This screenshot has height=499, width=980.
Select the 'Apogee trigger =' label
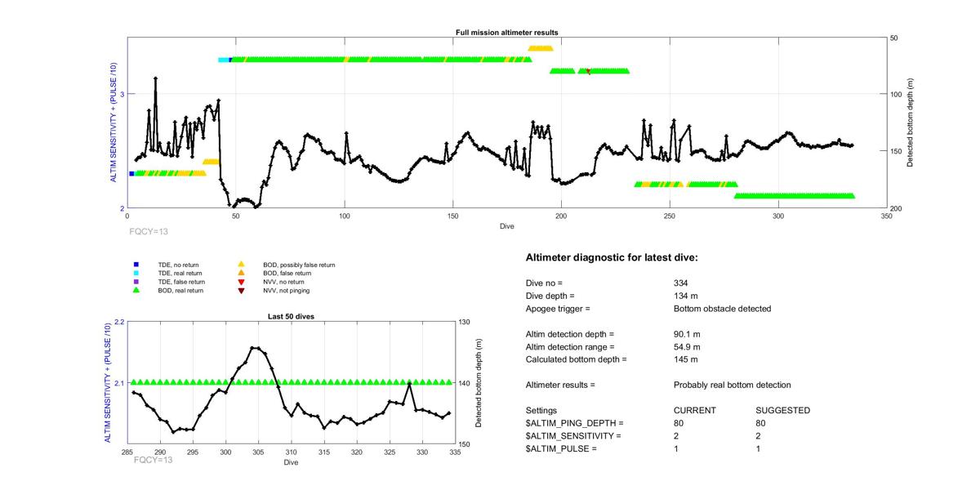[558, 309]
